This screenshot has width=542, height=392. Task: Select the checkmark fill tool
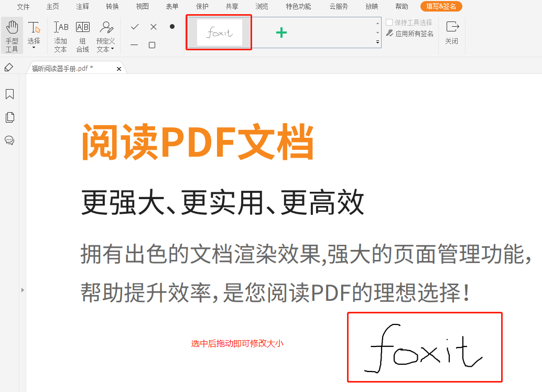click(135, 26)
